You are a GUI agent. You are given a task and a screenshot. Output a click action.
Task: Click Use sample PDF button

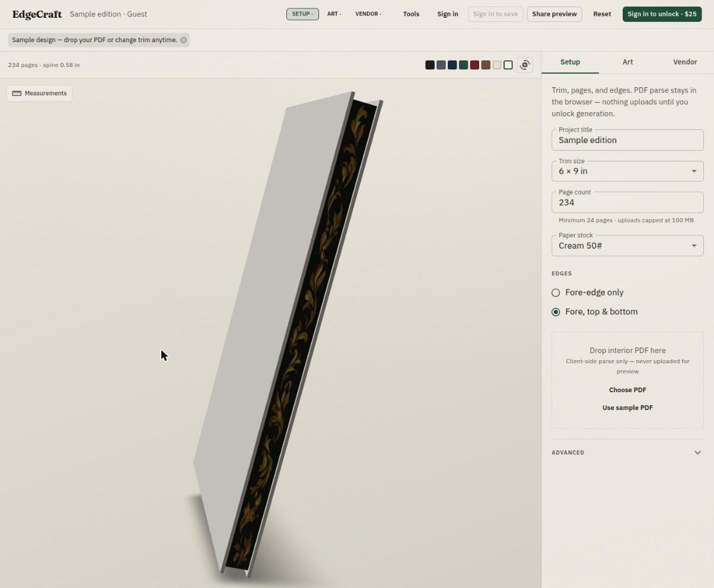627,408
